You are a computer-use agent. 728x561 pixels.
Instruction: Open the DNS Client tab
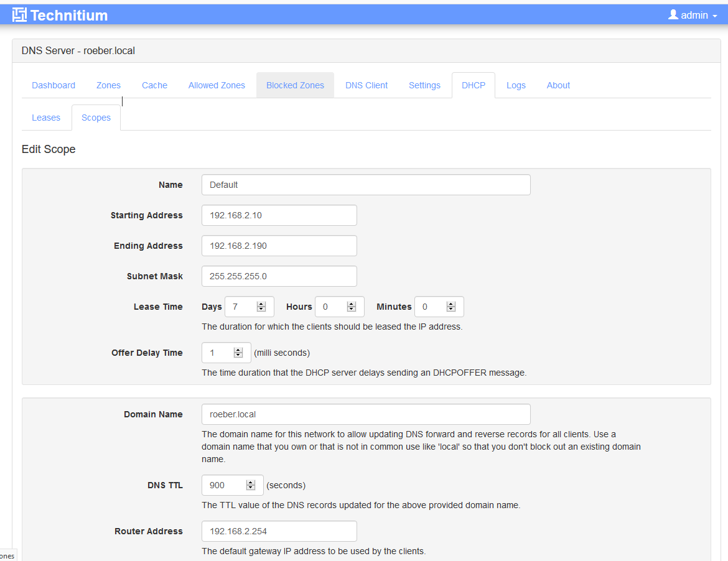366,85
